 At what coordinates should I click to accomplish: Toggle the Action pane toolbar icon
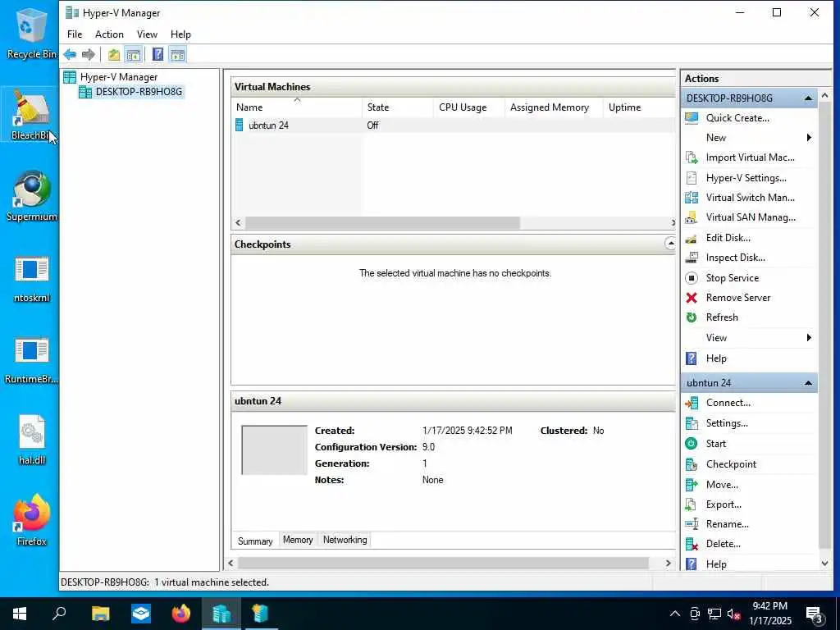pos(177,55)
